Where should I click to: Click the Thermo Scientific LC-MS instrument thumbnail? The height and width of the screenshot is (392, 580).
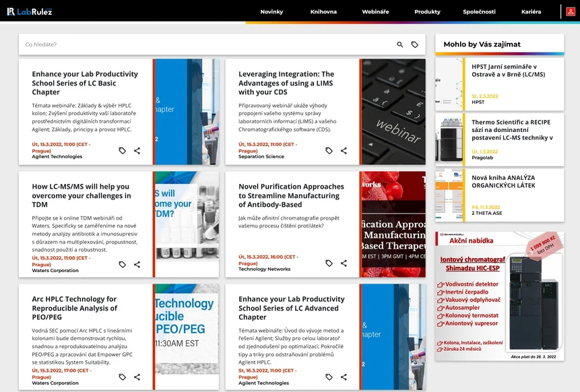tap(449, 139)
